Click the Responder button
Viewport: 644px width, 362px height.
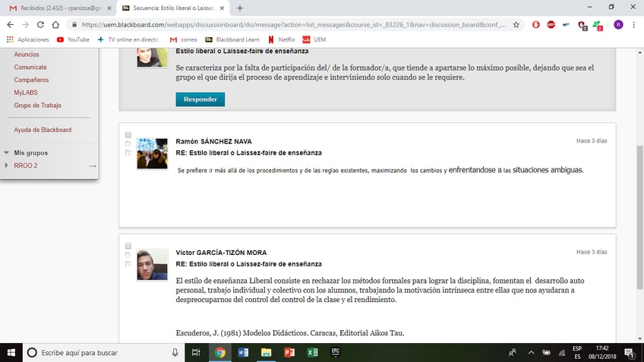[200, 99]
